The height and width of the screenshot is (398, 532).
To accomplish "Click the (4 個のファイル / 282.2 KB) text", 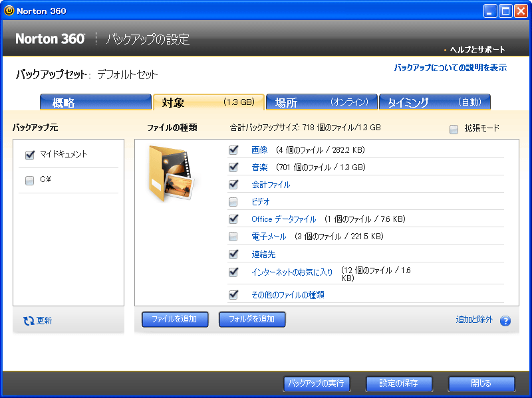I will coord(321,150).
